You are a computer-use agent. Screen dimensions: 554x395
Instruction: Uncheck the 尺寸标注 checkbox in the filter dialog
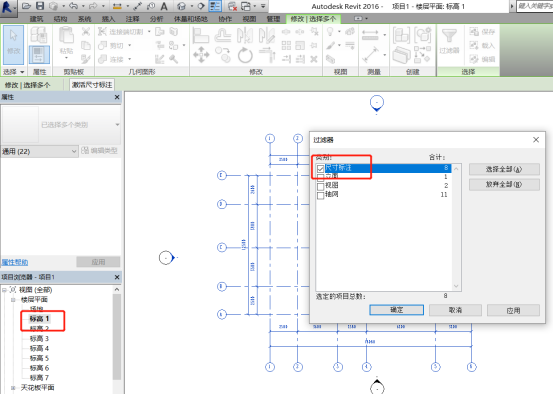320,169
